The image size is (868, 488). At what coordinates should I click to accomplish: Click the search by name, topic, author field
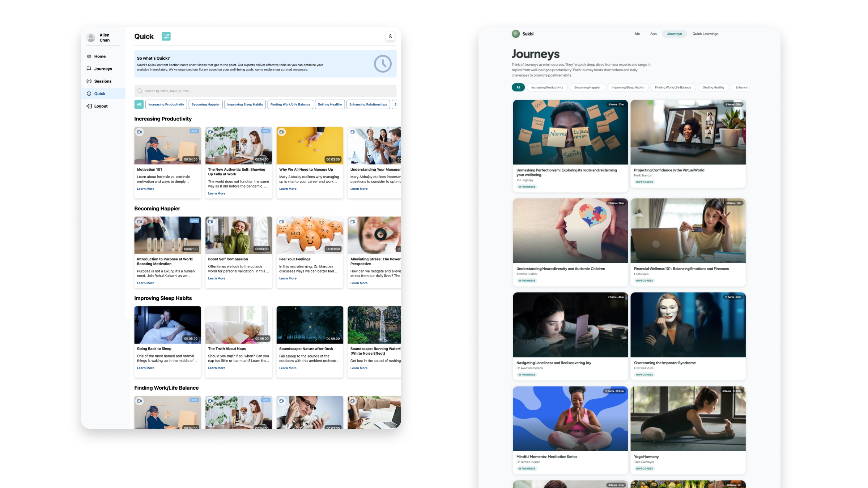click(265, 91)
